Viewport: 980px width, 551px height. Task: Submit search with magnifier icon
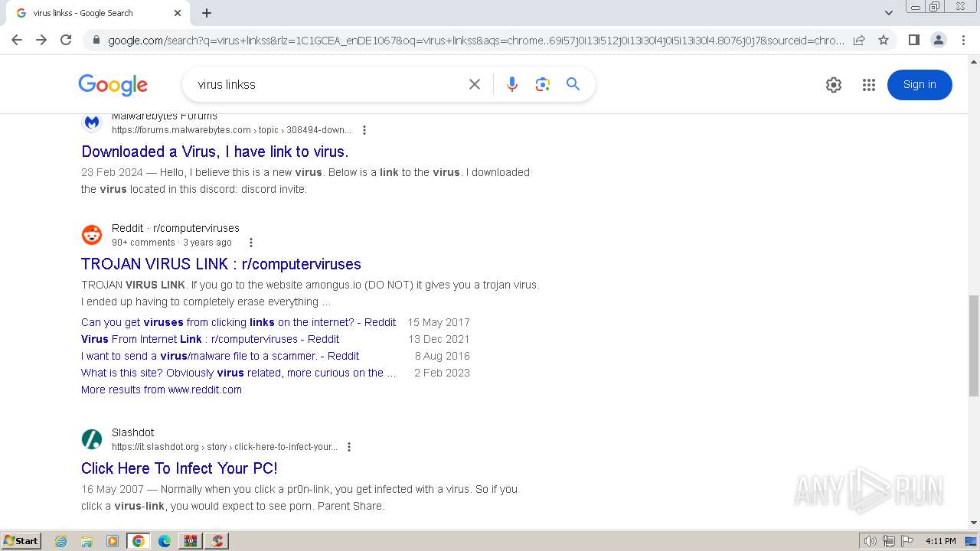click(573, 84)
